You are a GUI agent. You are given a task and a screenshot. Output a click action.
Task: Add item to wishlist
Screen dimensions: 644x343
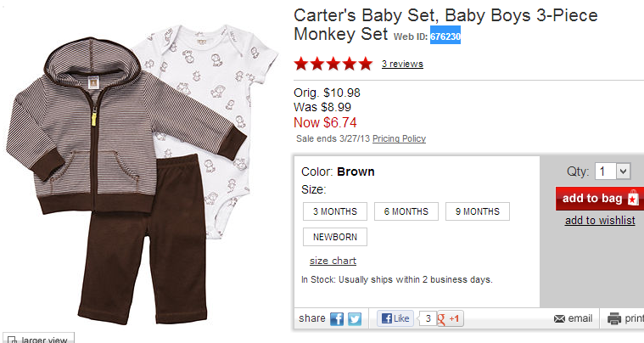pyautogui.click(x=600, y=221)
